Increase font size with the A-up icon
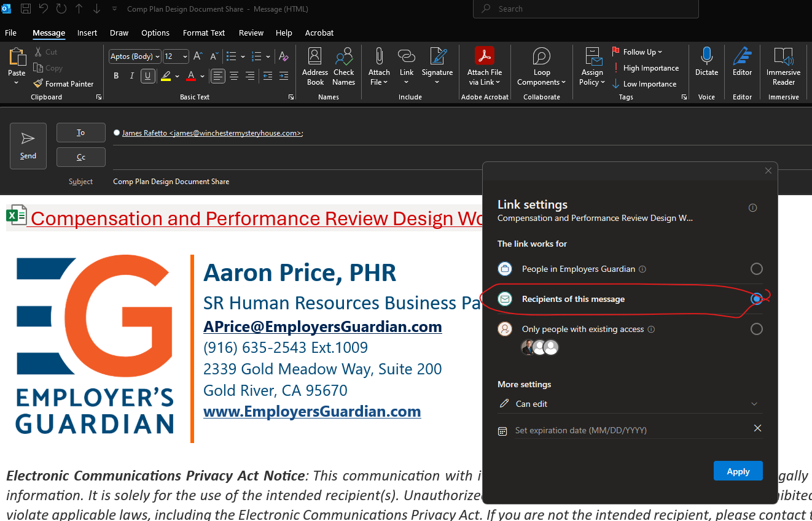 [x=197, y=56]
